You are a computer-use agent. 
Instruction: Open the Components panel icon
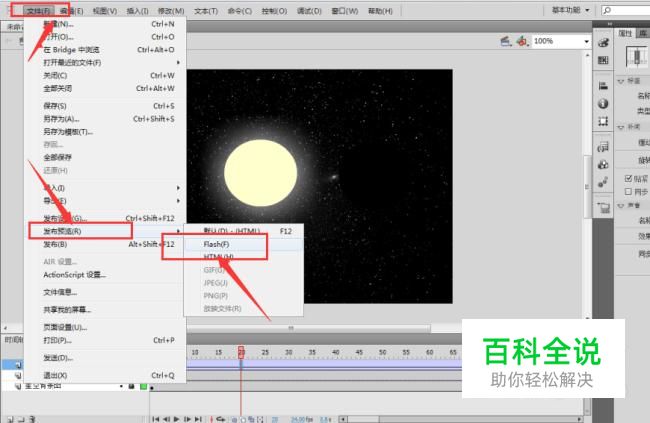point(603,165)
